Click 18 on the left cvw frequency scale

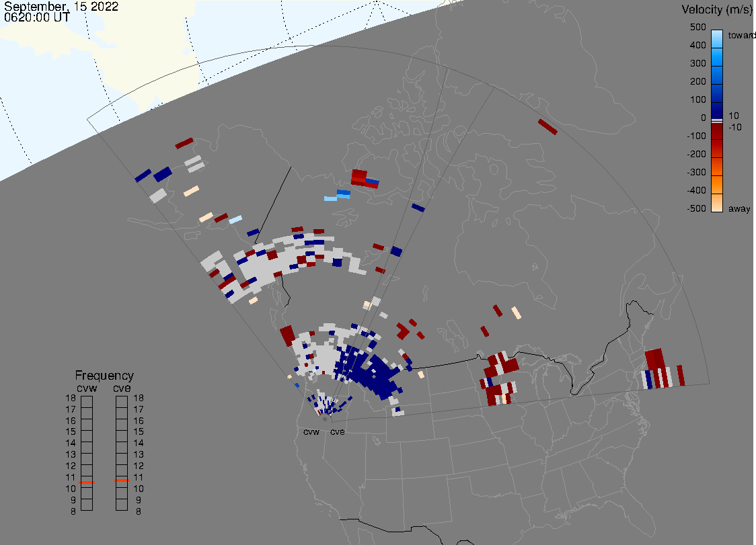click(x=71, y=398)
